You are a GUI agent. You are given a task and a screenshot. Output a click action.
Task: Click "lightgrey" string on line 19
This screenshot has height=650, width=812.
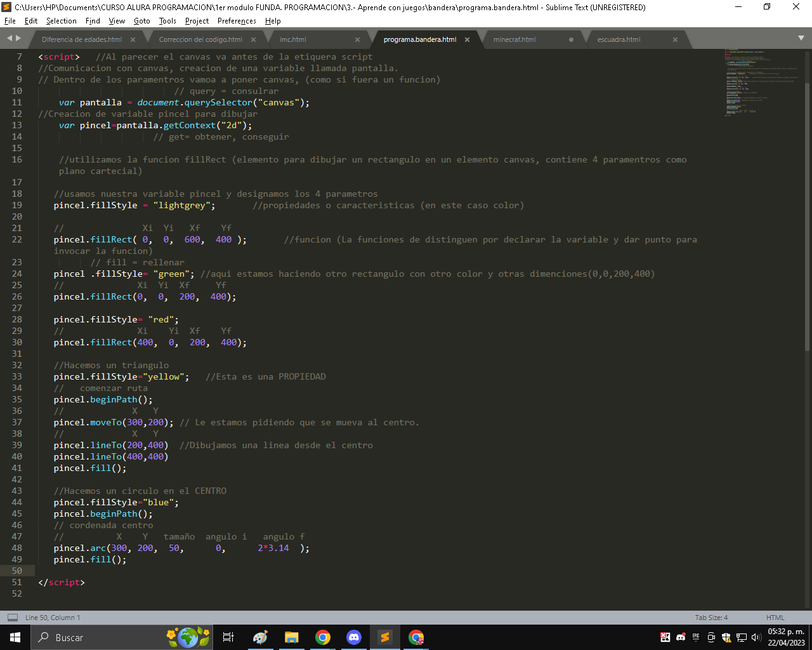[184, 205]
